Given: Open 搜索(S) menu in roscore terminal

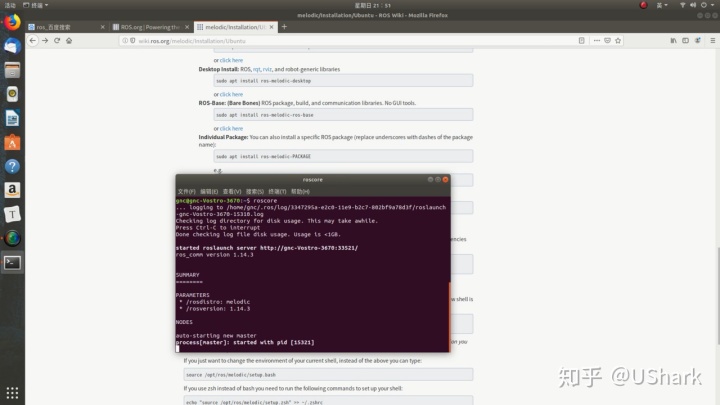Looking at the screenshot, I should point(255,191).
